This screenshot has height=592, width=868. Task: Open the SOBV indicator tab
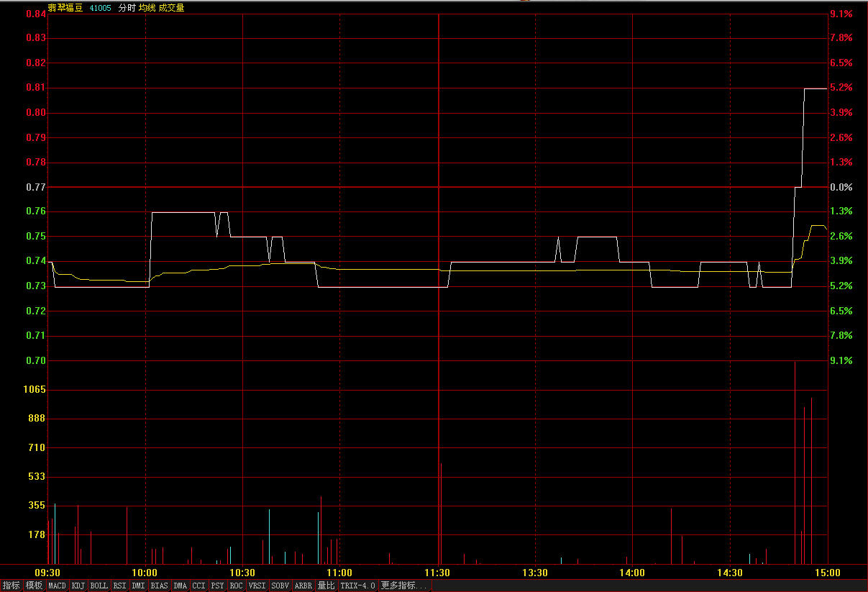point(280,586)
